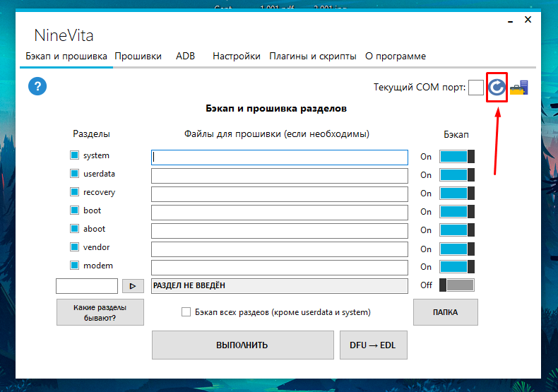Click the custom partition name field
This screenshot has height=392, width=558.
[x=87, y=286]
